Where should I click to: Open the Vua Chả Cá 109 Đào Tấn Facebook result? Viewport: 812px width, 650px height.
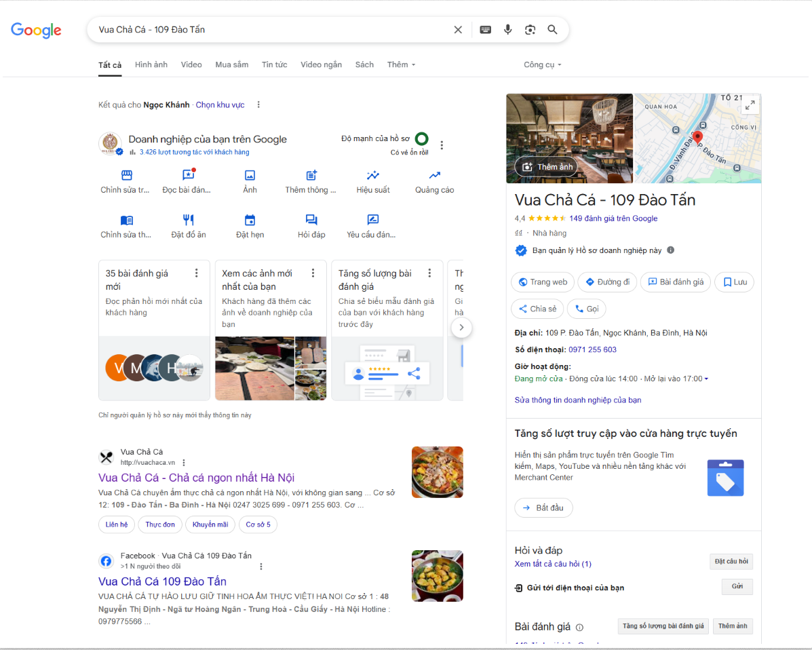(162, 581)
